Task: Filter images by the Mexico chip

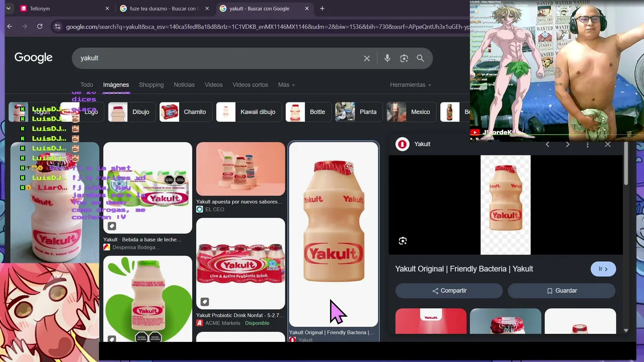Action: tap(411, 112)
